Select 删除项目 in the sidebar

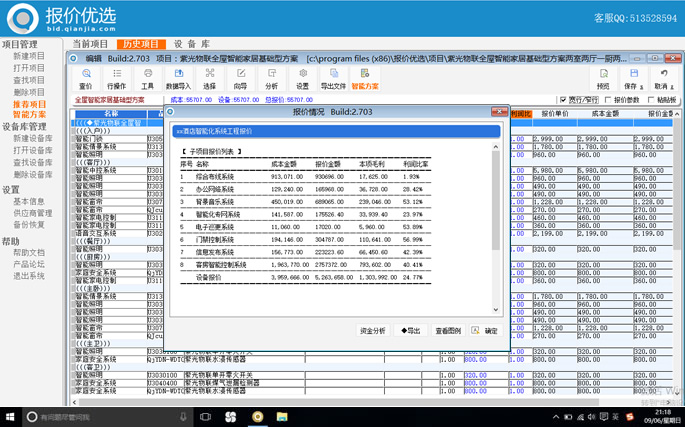pyautogui.click(x=29, y=92)
